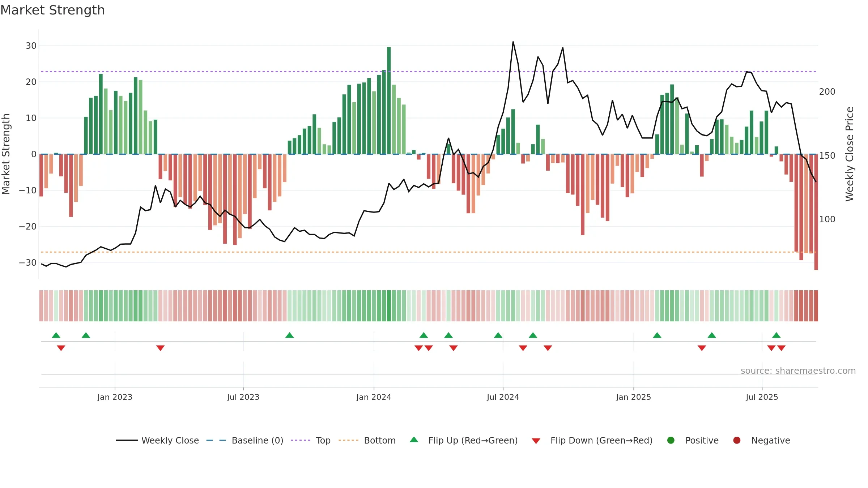The height and width of the screenshot is (488, 868).
Task: Click the Jan 2025 x-axis label
Action: coord(633,397)
